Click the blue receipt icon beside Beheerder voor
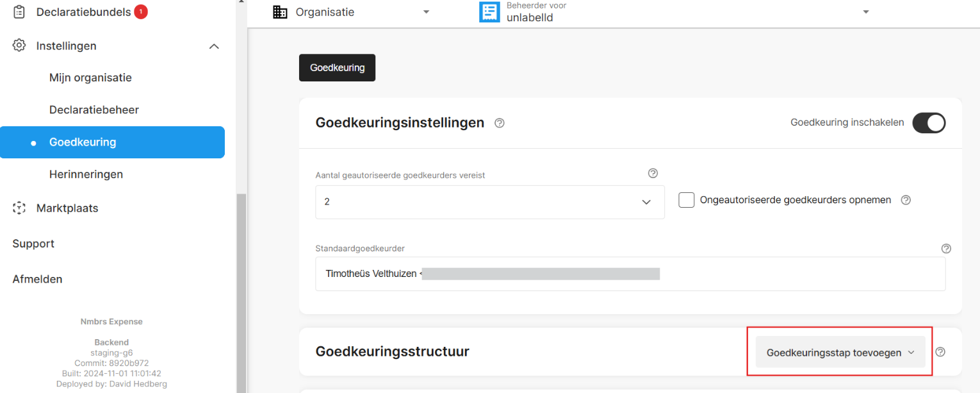Viewport: 980px width, 393px height. click(489, 12)
